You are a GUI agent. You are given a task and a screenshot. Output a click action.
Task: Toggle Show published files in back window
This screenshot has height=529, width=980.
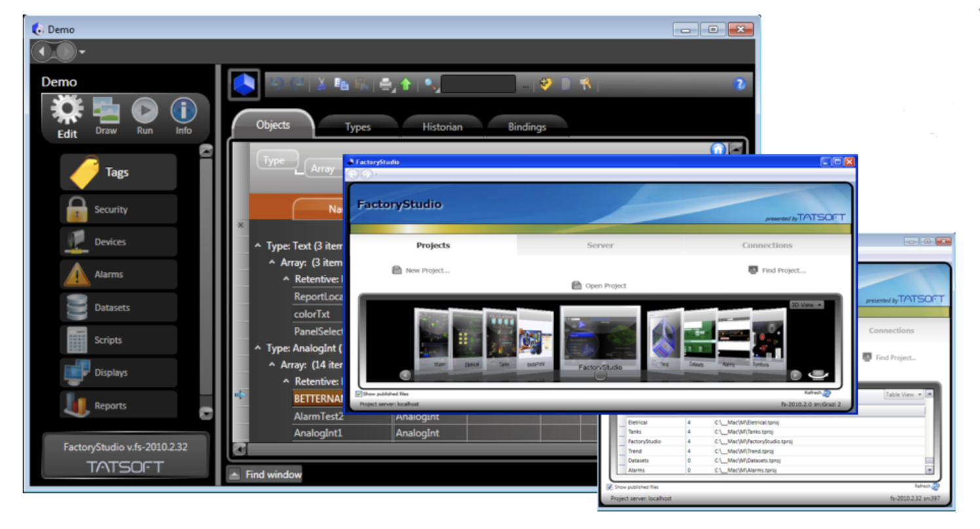[611, 487]
